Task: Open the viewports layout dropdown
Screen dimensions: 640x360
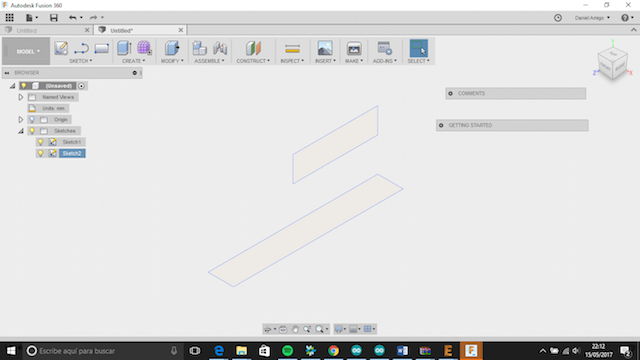Action: click(x=369, y=329)
